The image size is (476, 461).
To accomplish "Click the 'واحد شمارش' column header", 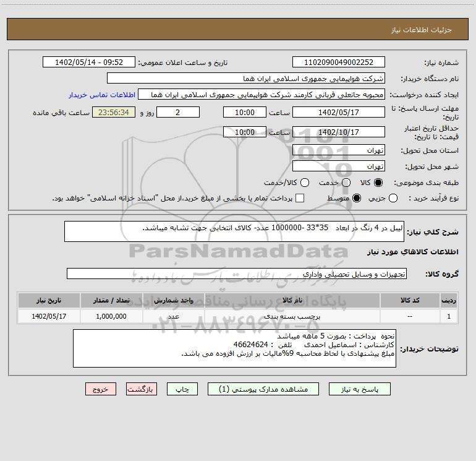I will (173, 300).
